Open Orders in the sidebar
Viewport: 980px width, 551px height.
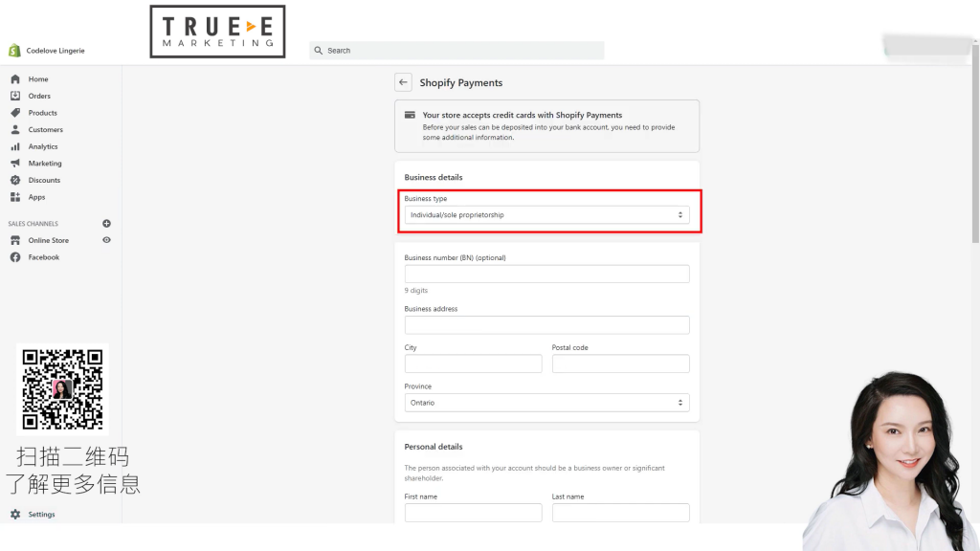pyautogui.click(x=39, y=97)
